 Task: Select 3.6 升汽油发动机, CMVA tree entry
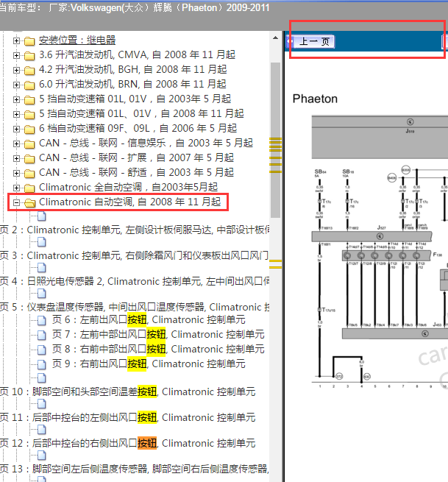coord(137,54)
